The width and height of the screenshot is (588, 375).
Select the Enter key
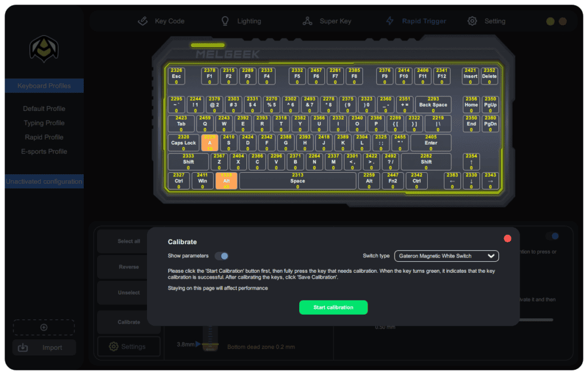click(x=431, y=142)
